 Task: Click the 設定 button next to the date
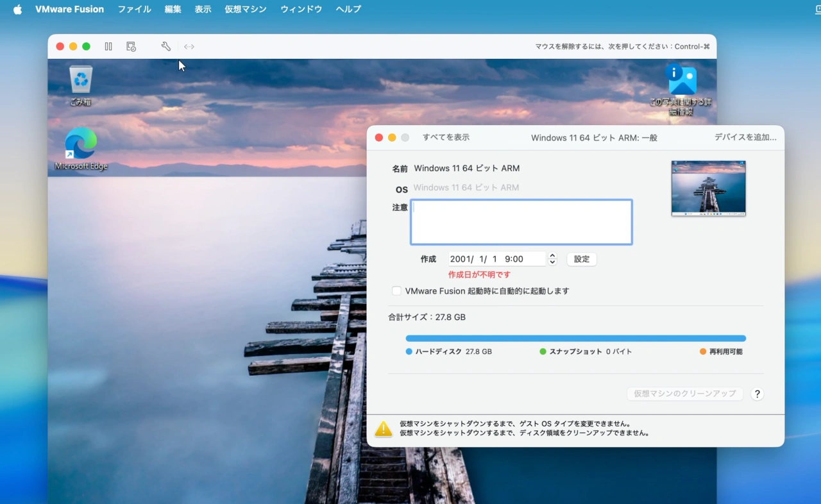[x=582, y=259]
